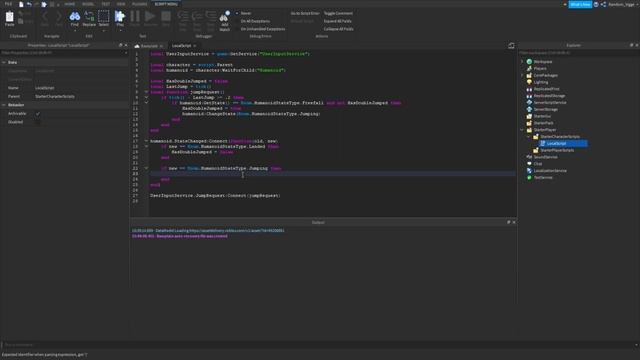Viewport: 640px width, 360px height.
Task: Click the share icon near username
Action: tap(603, 4)
